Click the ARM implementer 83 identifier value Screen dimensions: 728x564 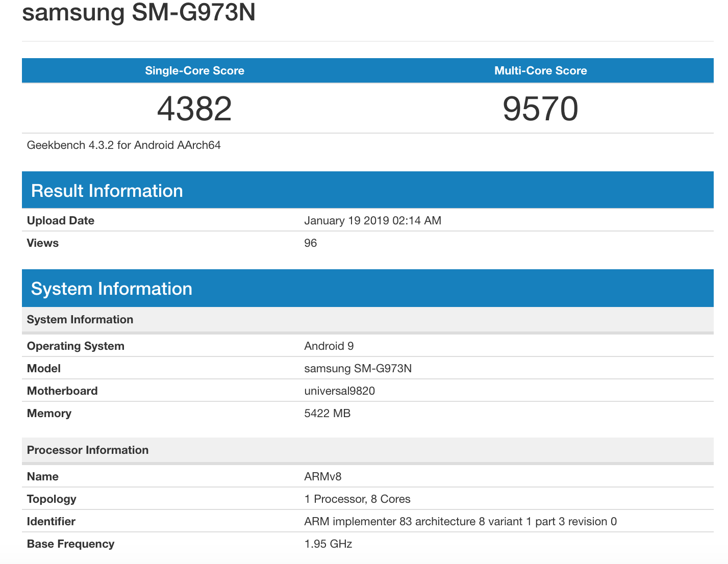[460, 522]
